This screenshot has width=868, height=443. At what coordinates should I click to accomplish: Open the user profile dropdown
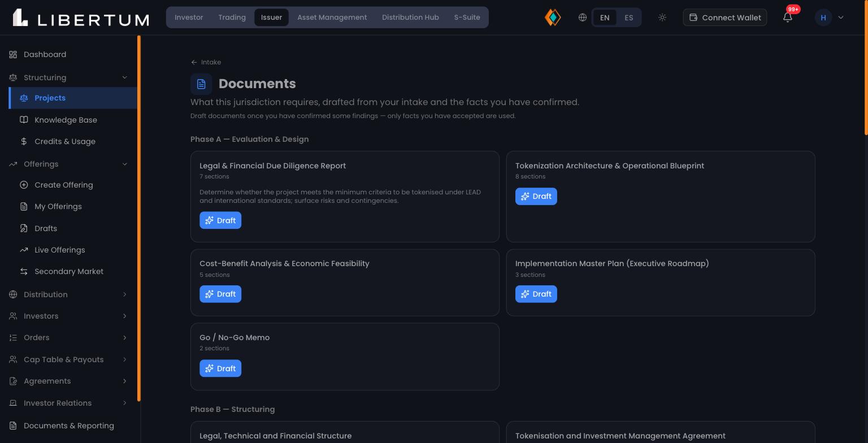pyautogui.click(x=830, y=18)
